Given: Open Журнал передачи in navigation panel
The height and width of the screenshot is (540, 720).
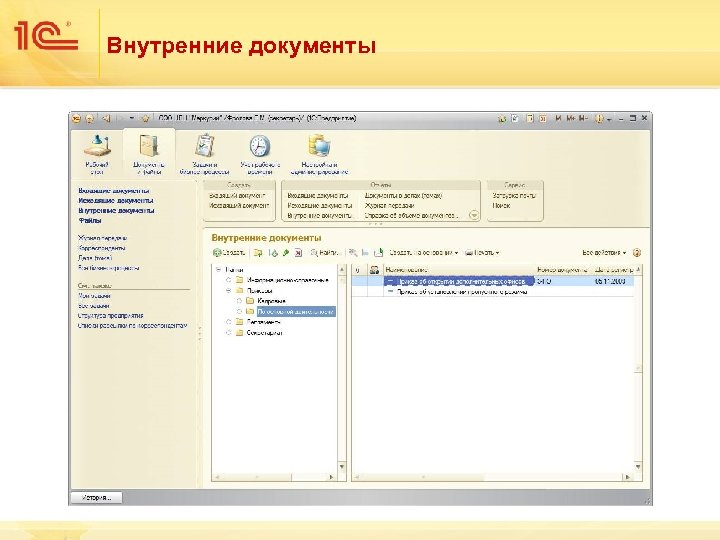Looking at the screenshot, I should tap(103, 238).
